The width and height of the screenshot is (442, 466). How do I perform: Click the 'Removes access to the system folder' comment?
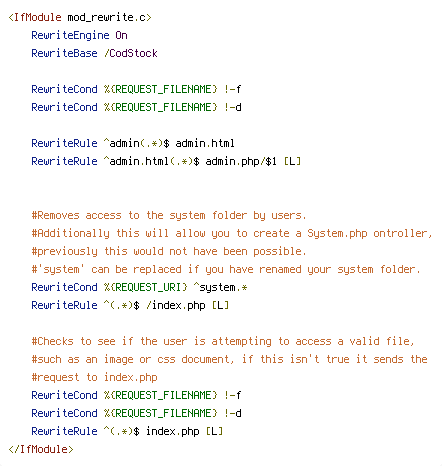point(169,215)
